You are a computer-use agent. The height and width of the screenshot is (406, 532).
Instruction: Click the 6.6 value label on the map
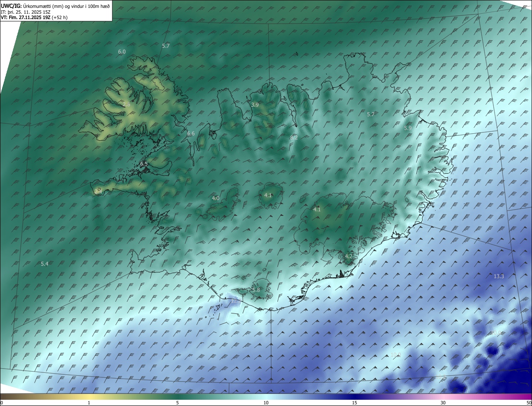pos(191,134)
